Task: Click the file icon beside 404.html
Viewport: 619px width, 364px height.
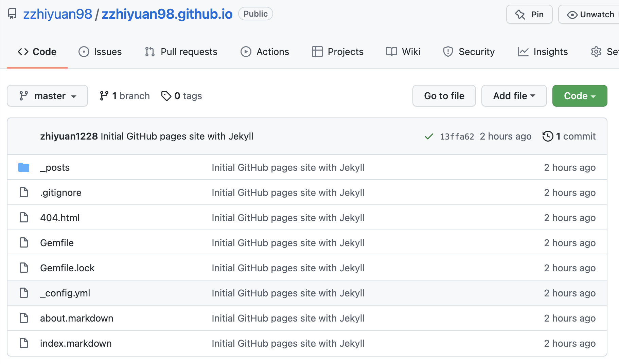Action: click(x=24, y=217)
